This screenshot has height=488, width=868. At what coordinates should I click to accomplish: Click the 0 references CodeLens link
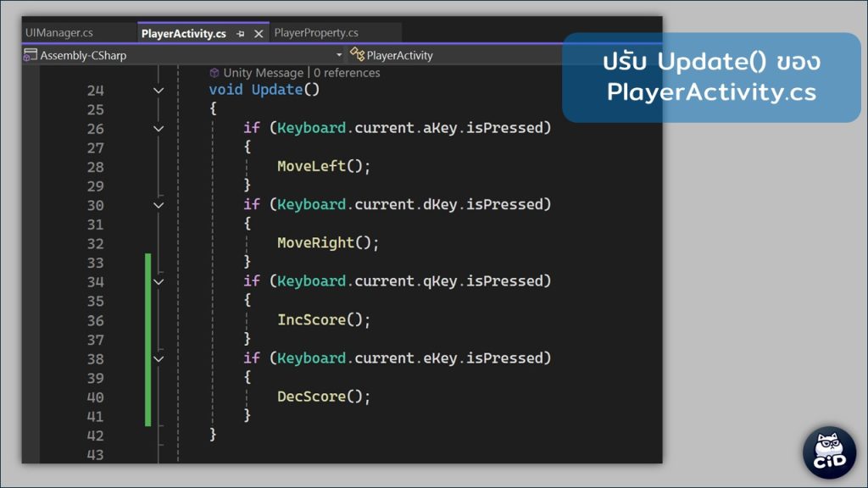coord(346,73)
